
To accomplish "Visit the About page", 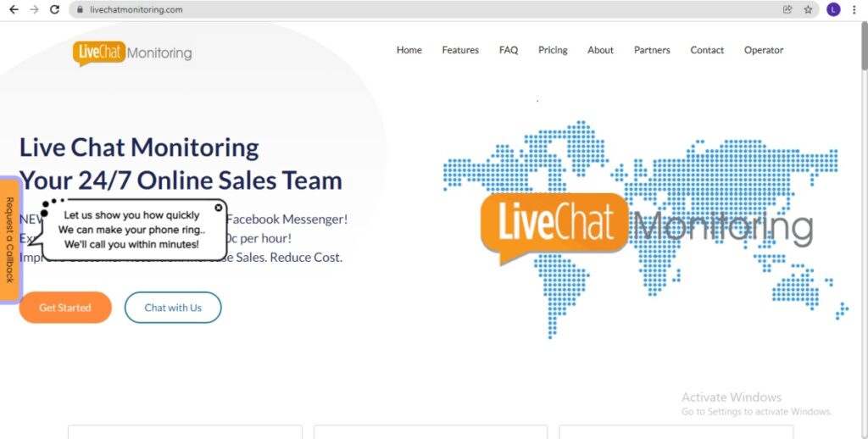I will (600, 50).
